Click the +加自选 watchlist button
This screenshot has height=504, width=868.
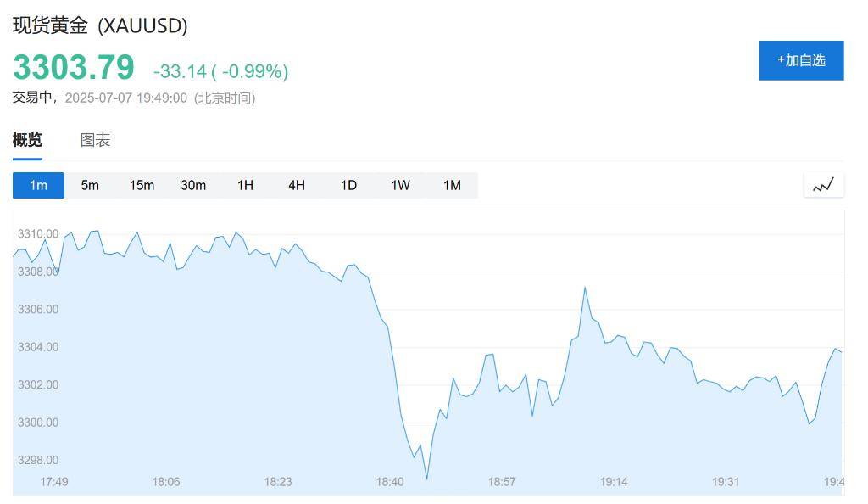tap(801, 60)
